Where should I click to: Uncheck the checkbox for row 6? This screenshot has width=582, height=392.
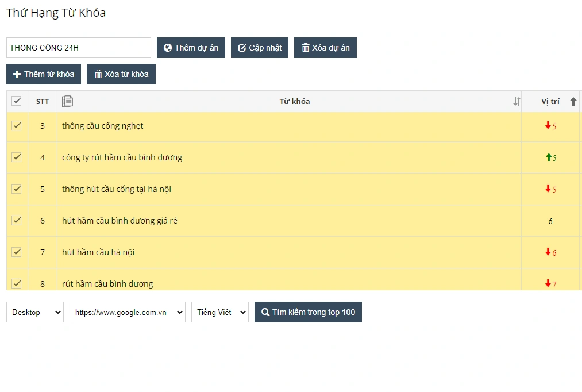coord(17,221)
